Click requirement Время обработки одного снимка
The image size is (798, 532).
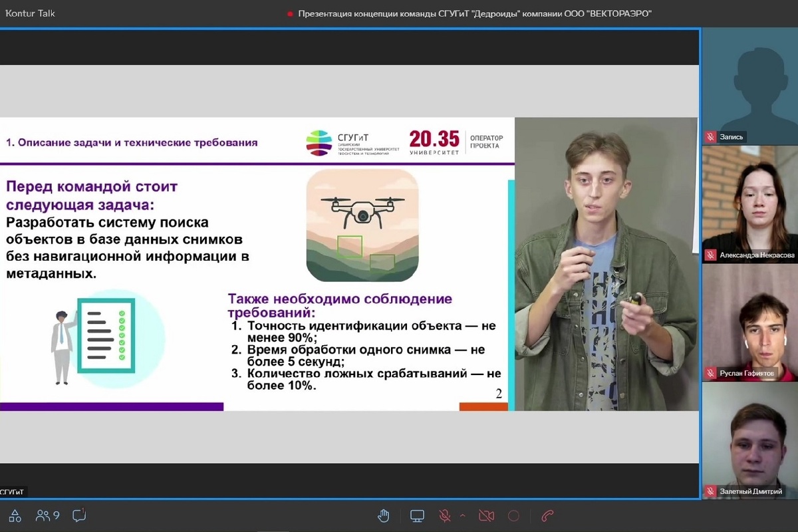pyautogui.click(x=358, y=356)
